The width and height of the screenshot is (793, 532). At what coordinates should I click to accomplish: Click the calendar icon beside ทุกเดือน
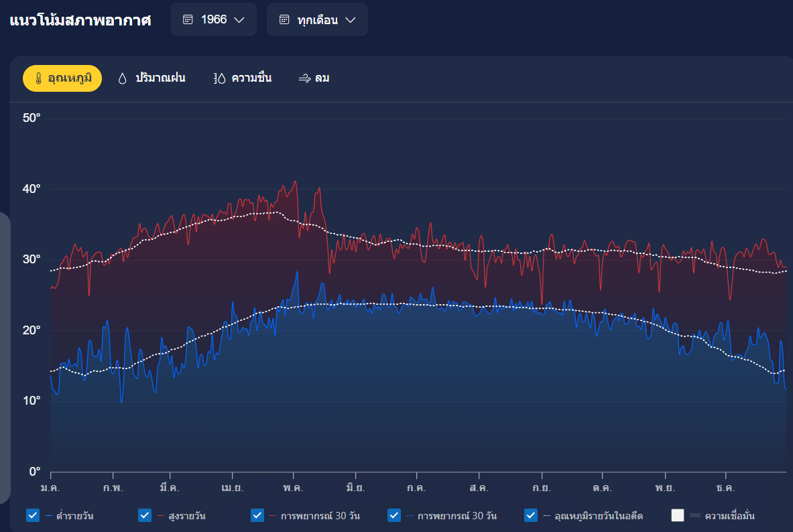(x=284, y=19)
